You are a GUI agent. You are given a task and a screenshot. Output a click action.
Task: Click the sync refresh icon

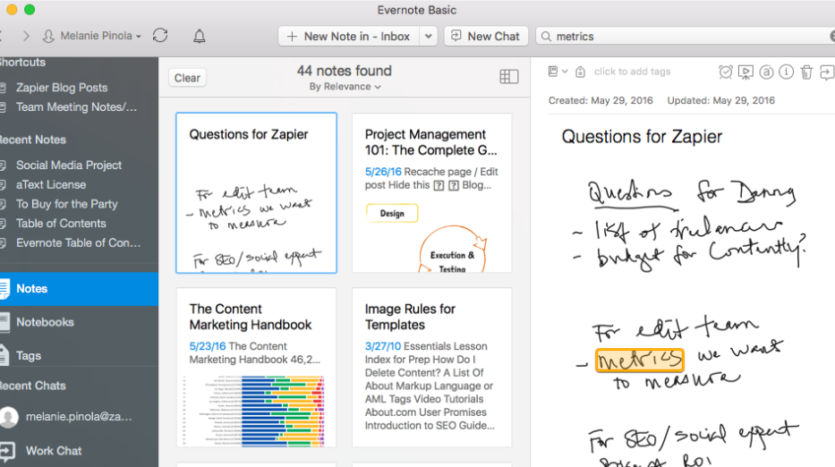coord(160,36)
